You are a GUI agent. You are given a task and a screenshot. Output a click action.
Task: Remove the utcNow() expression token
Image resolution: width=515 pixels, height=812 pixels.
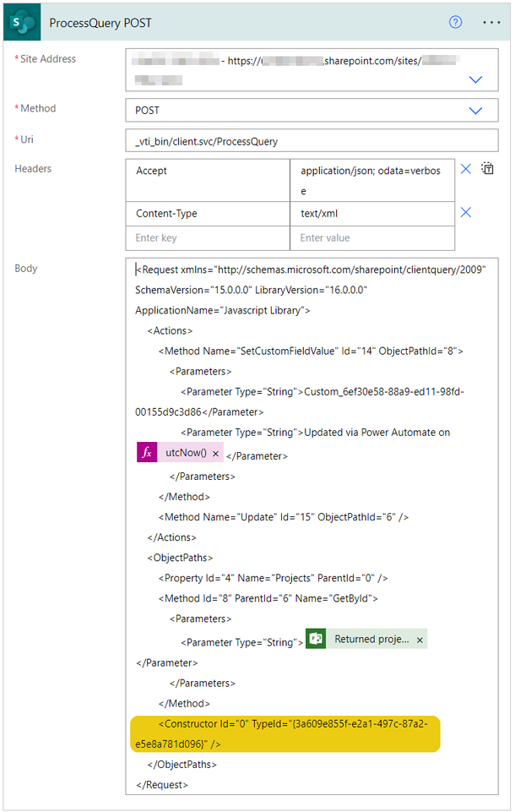[215, 454]
